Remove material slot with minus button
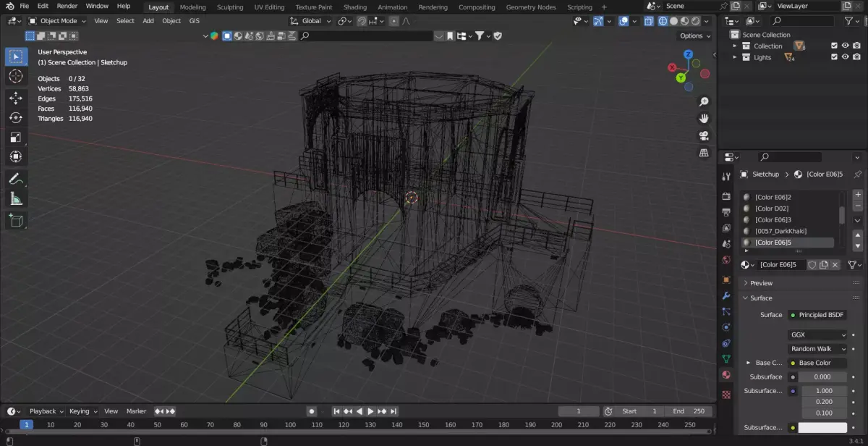868x446 pixels. (858, 206)
